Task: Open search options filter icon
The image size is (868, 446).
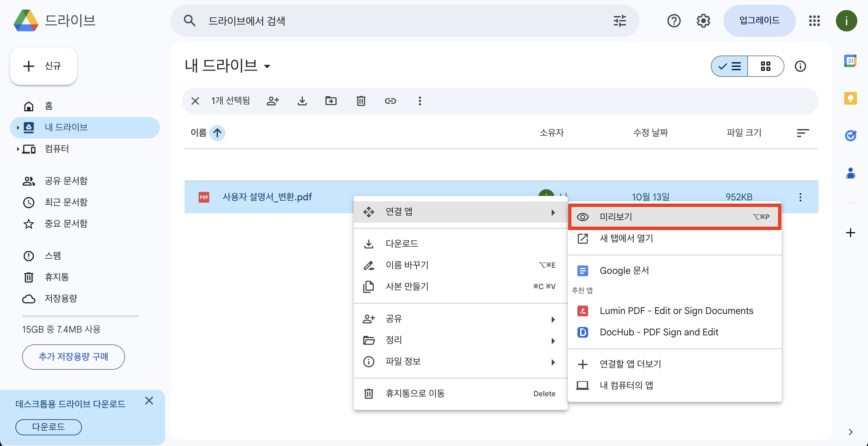Action: pos(619,21)
